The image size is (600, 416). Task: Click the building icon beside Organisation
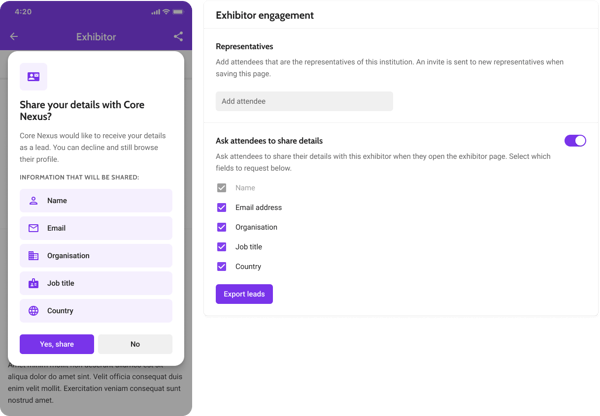coord(33,256)
